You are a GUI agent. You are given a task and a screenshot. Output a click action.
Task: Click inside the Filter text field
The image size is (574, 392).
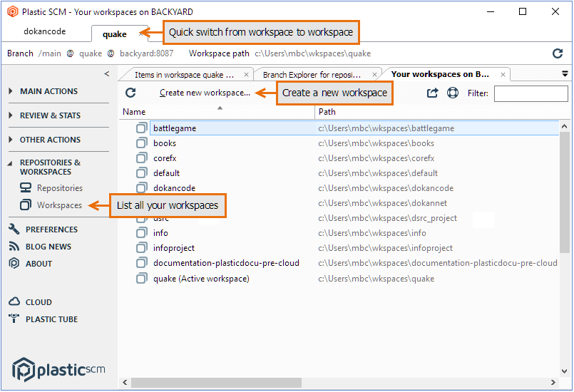coord(531,93)
